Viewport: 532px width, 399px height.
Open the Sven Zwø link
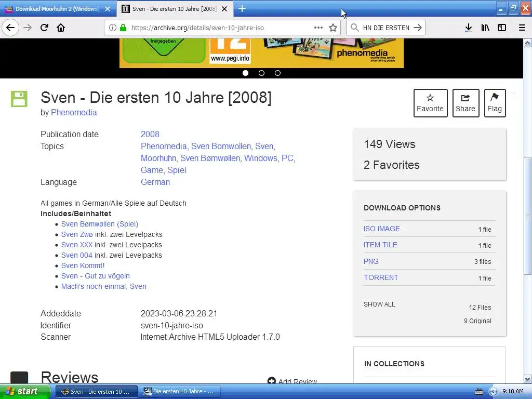click(x=77, y=234)
